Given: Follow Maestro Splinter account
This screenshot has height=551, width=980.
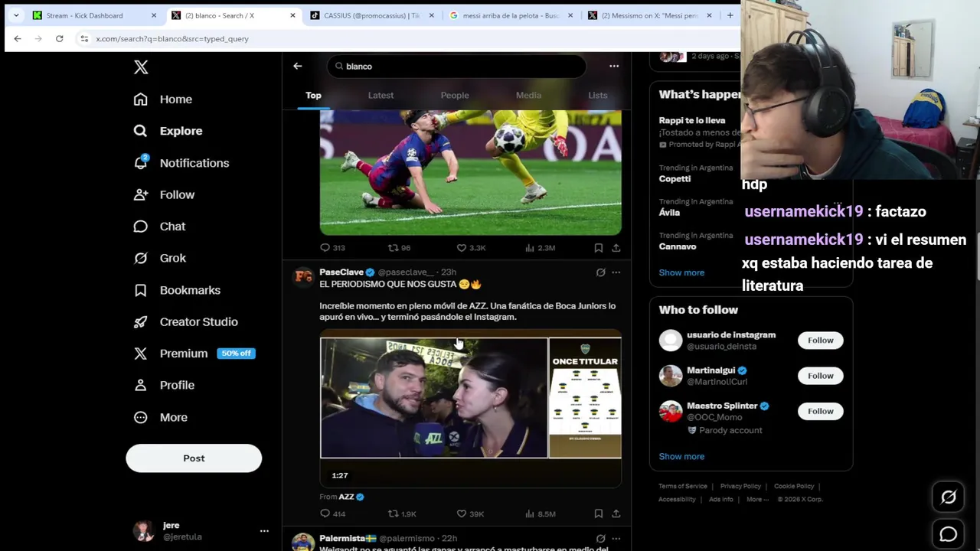Looking at the screenshot, I should tap(821, 411).
